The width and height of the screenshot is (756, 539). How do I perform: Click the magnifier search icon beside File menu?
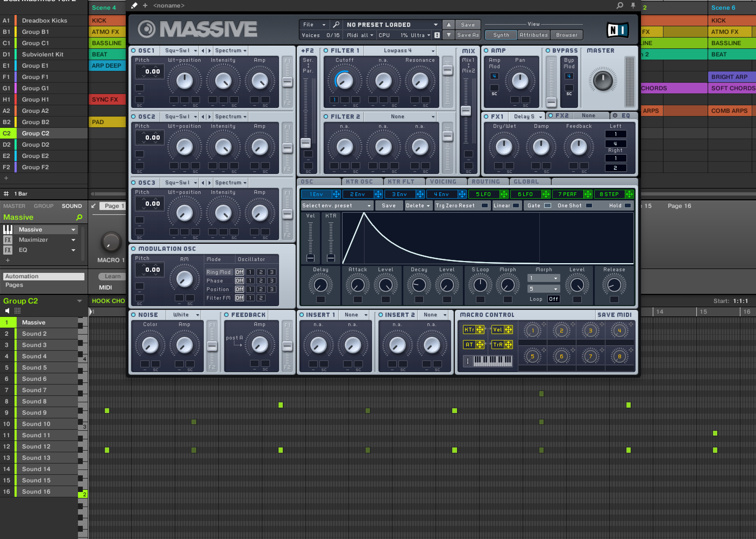pos(336,24)
